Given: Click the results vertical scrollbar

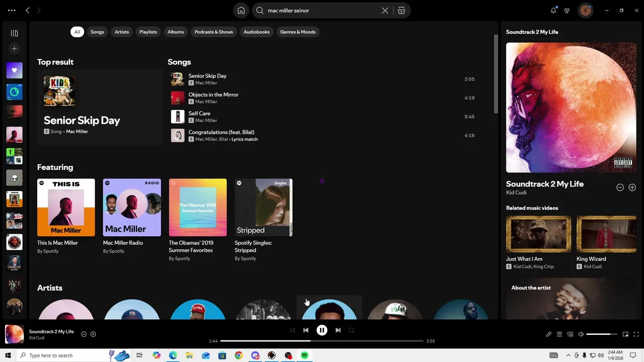Looking at the screenshot, I should (496, 74).
